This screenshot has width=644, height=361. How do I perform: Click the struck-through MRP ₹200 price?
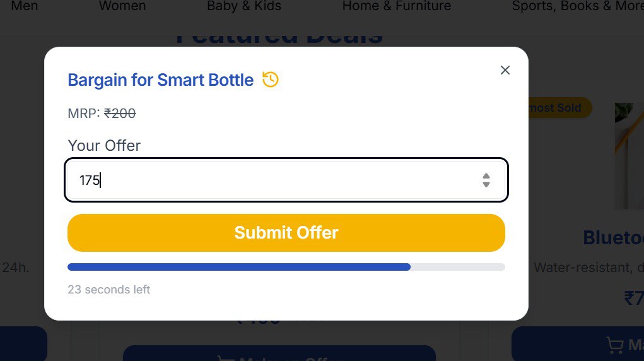[120, 114]
